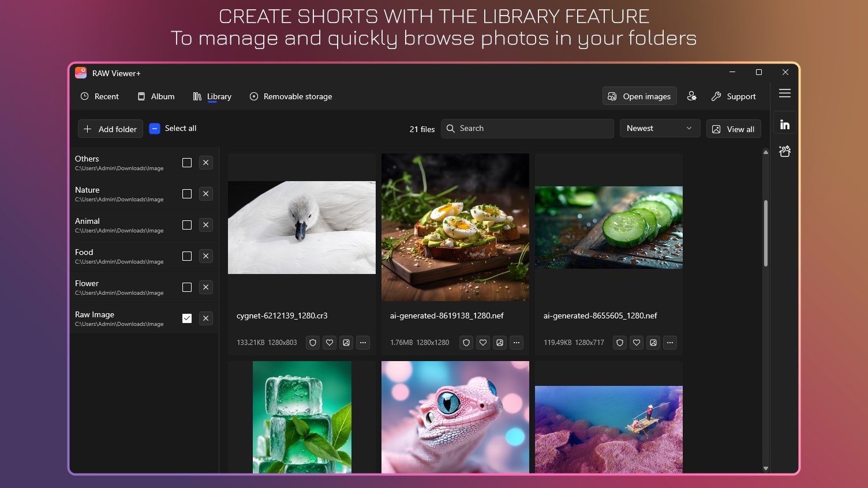
Task: Switch to the Album tab
Action: (x=156, y=96)
